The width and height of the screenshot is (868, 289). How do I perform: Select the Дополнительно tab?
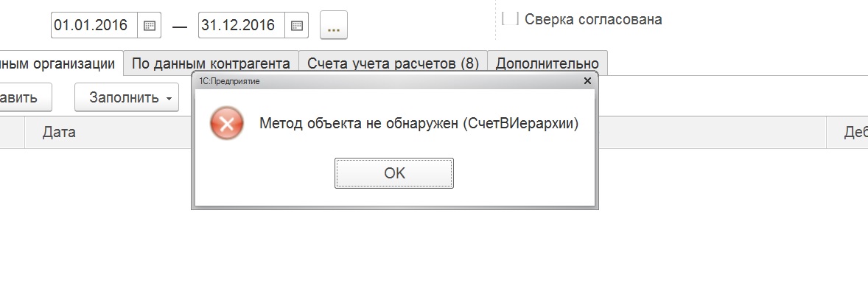pos(547,63)
